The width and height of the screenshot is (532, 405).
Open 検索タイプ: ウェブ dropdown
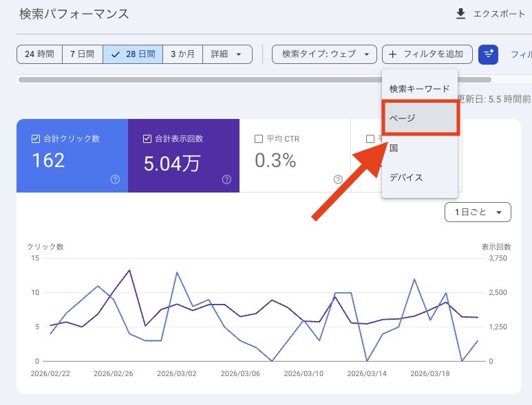(x=324, y=54)
